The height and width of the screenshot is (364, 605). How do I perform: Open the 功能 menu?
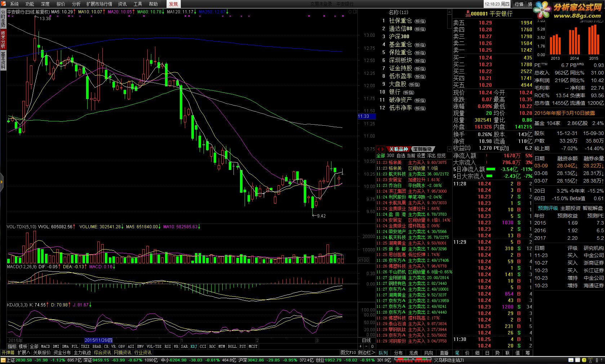[30, 4]
